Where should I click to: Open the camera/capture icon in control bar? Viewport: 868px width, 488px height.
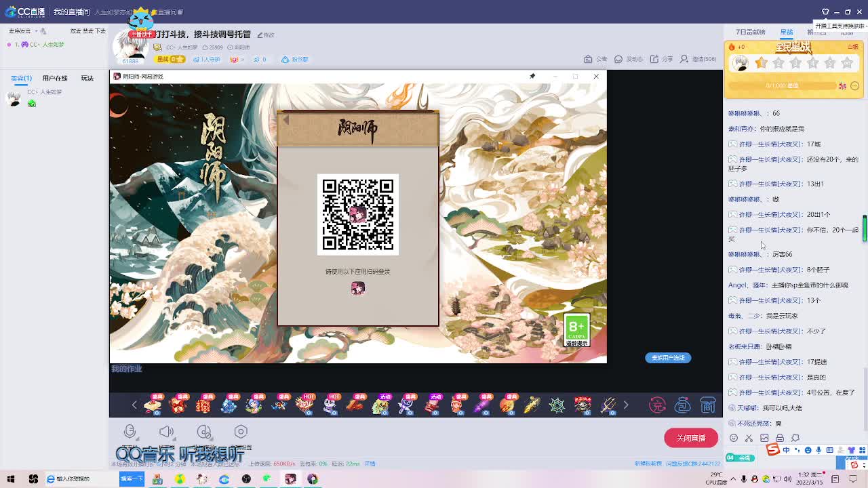pos(241,431)
